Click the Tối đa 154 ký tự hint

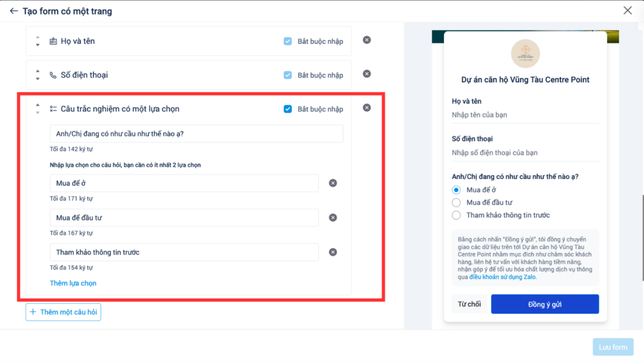[x=72, y=267]
